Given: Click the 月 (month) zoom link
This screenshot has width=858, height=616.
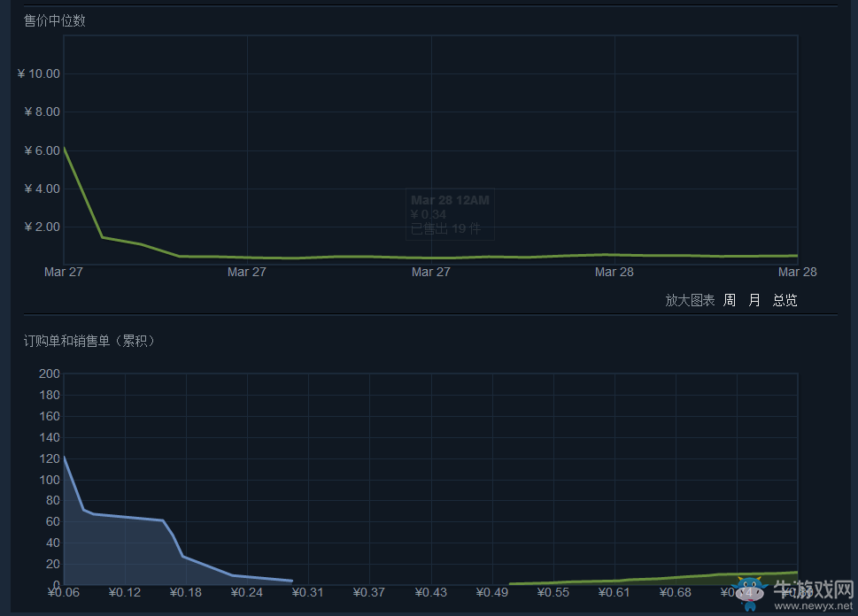Looking at the screenshot, I should [x=754, y=300].
